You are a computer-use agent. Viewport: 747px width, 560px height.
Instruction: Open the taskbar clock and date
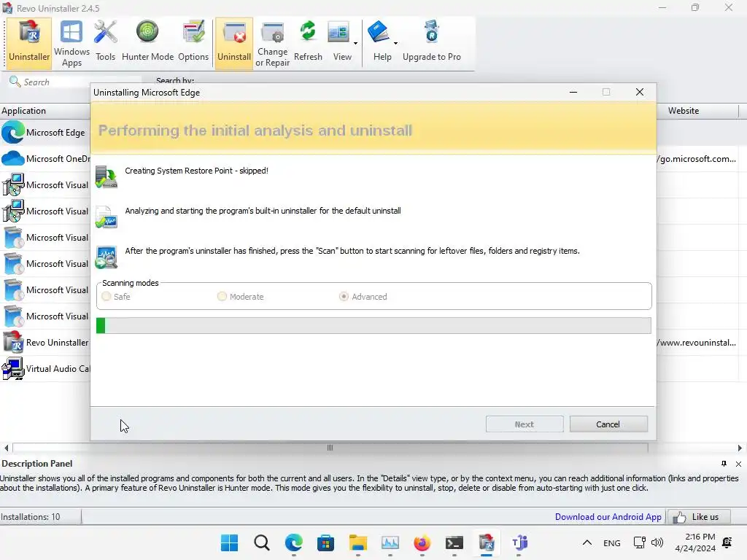click(695, 542)
